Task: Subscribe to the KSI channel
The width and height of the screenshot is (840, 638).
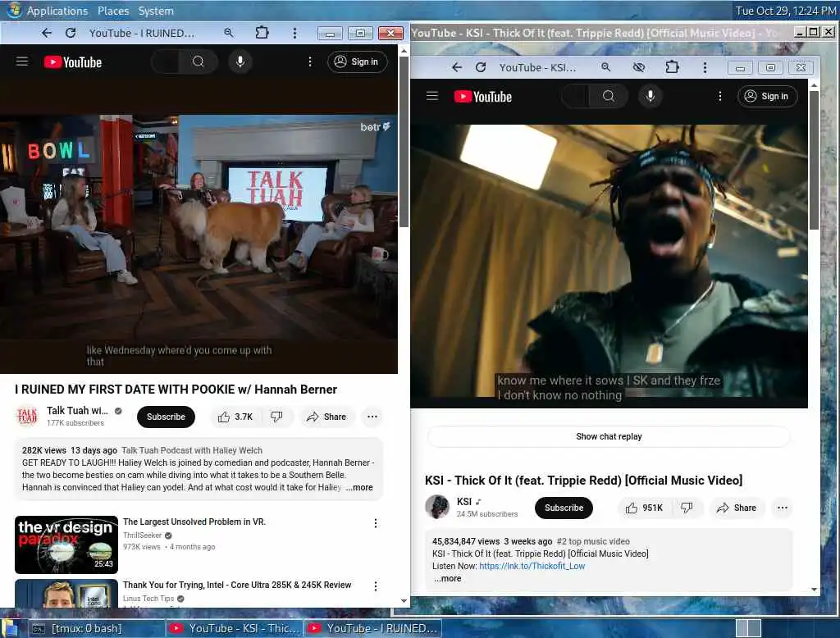Action: (564, 508)
